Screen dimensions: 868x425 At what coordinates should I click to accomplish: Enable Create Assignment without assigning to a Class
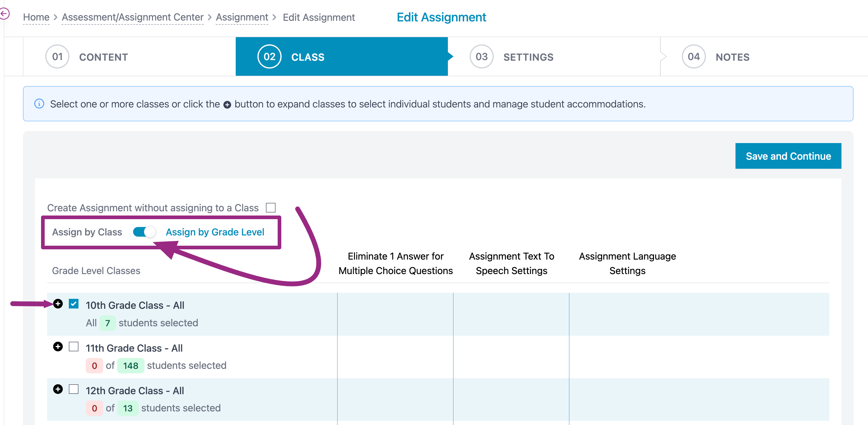(271, 208)
